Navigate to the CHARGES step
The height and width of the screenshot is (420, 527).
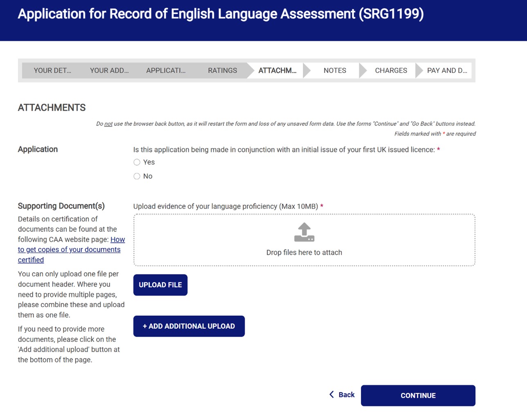[391, 70]
